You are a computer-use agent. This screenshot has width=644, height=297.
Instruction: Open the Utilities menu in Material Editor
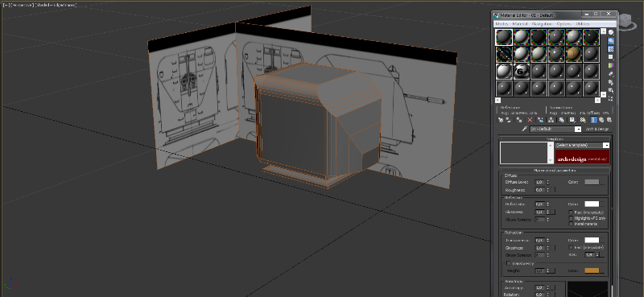582,24
